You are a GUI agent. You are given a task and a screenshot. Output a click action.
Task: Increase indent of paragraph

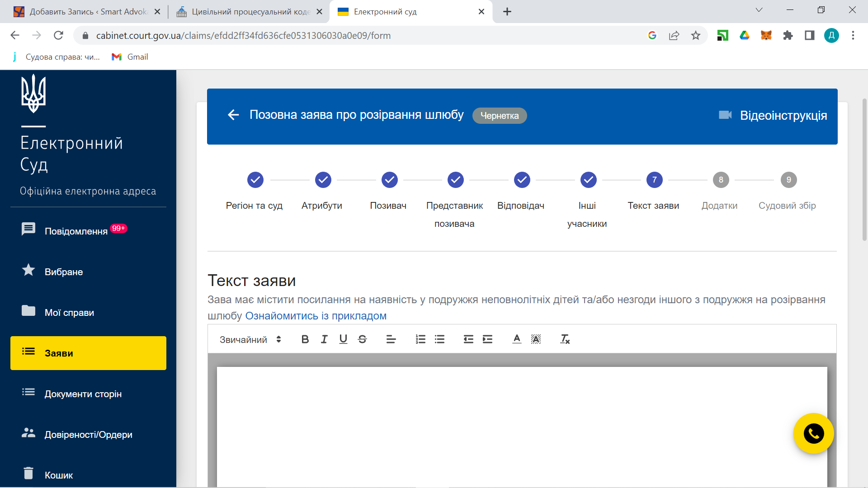click(487, 339)
